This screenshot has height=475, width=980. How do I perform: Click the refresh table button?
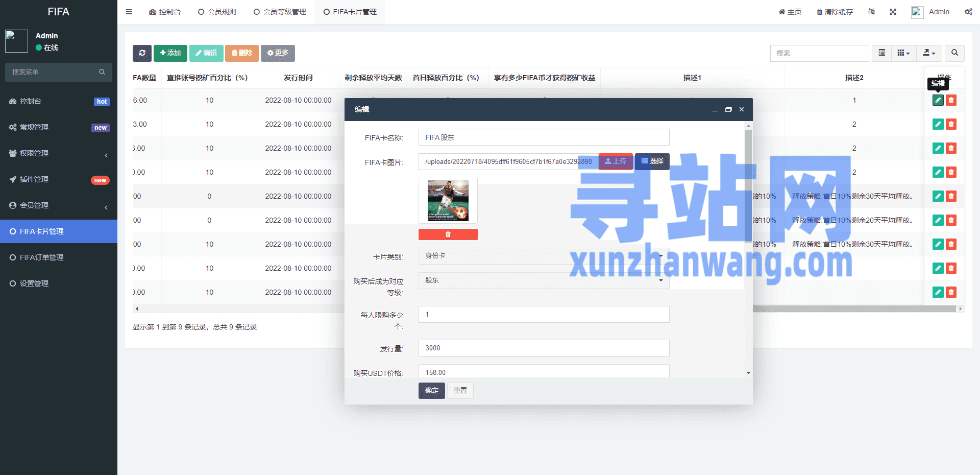(142, 53)
